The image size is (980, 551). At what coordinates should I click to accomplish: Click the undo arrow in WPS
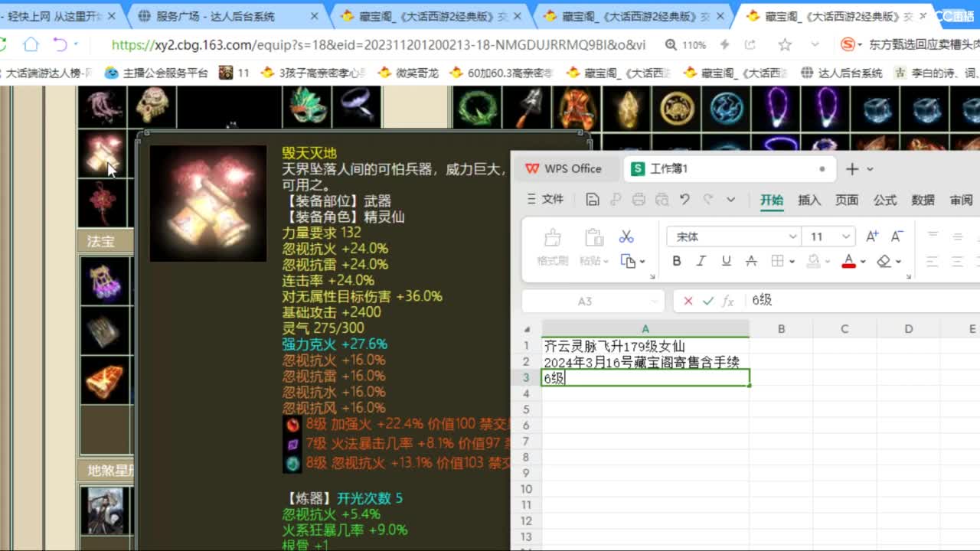pos(685,200)
